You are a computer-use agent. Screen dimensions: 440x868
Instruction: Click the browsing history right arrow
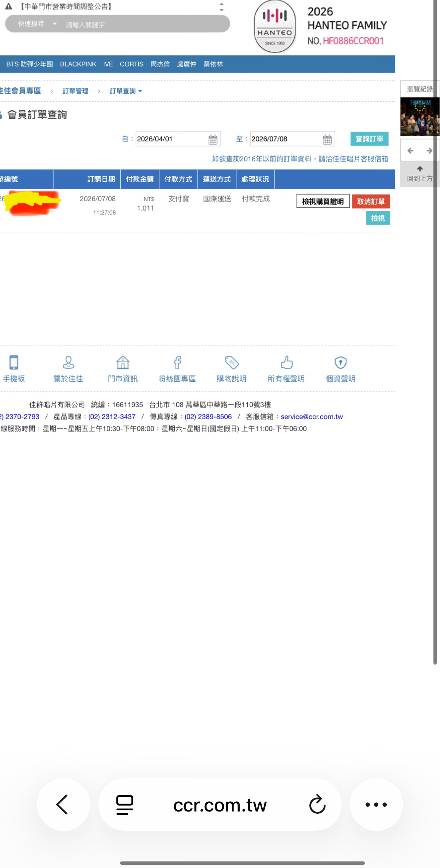[x=429, y=151]
